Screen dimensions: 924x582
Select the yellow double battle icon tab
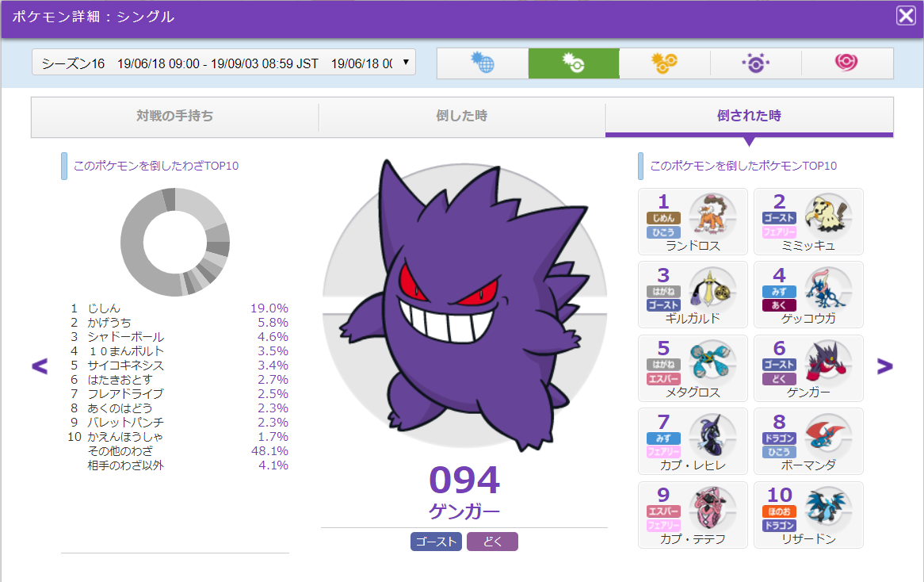coord(665,63)
